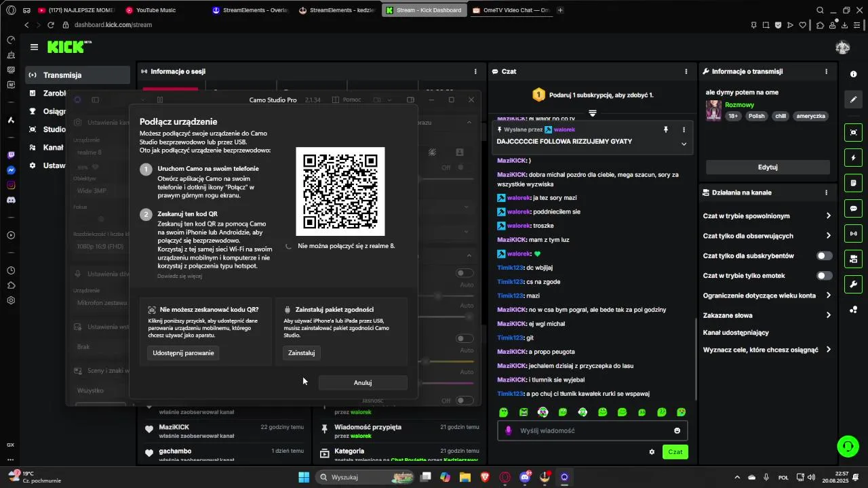The height and width of the screenshot is (488, 868).
Task: Open emoji picker in message field
Action: 677,430
